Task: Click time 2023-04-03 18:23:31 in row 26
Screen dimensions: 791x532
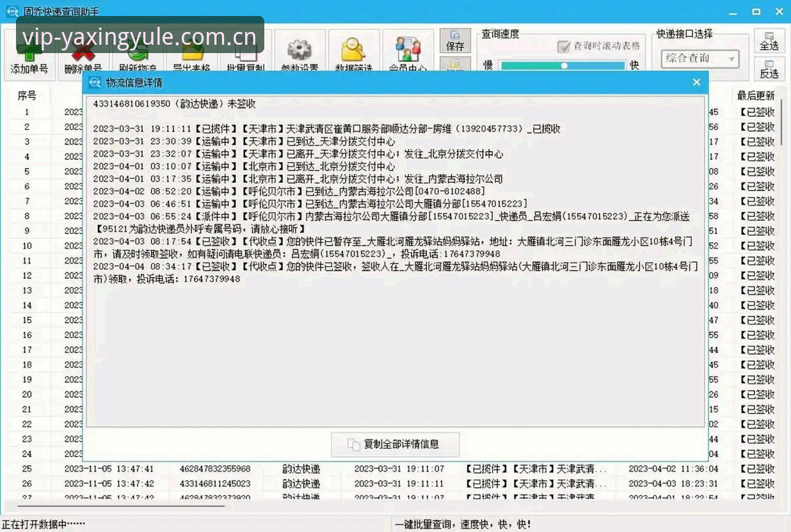Action: tap(673, 484)
